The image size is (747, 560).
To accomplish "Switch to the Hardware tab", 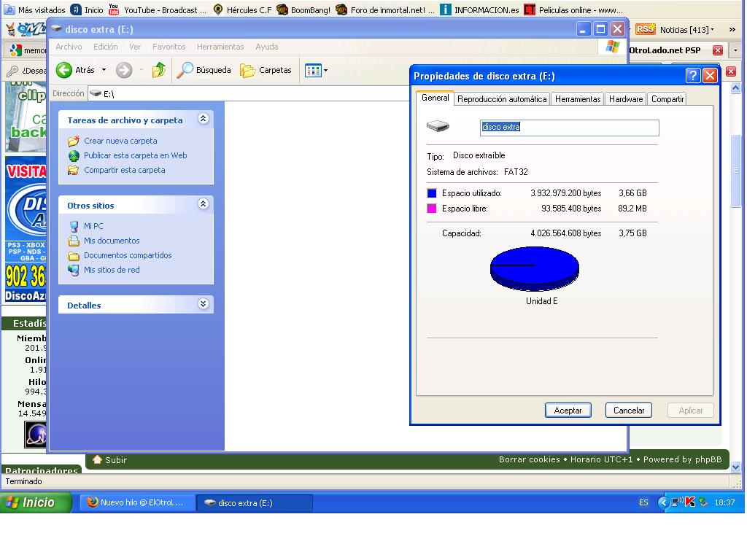I will 626,99.
